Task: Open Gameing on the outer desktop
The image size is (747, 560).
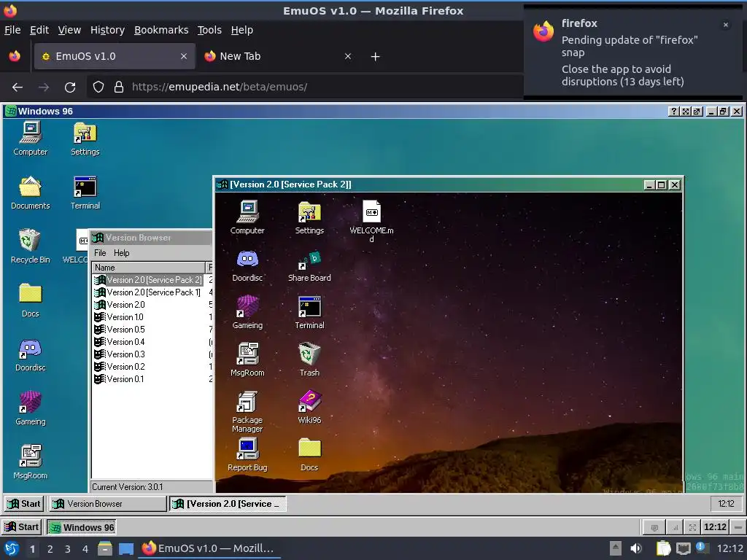Action: pos(31,408)
